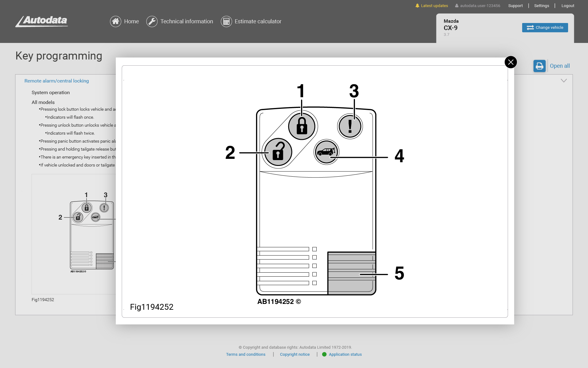Click Open all to expand sections
The width and height of the screenshot is (588, 368).
(x=560, y=66)
